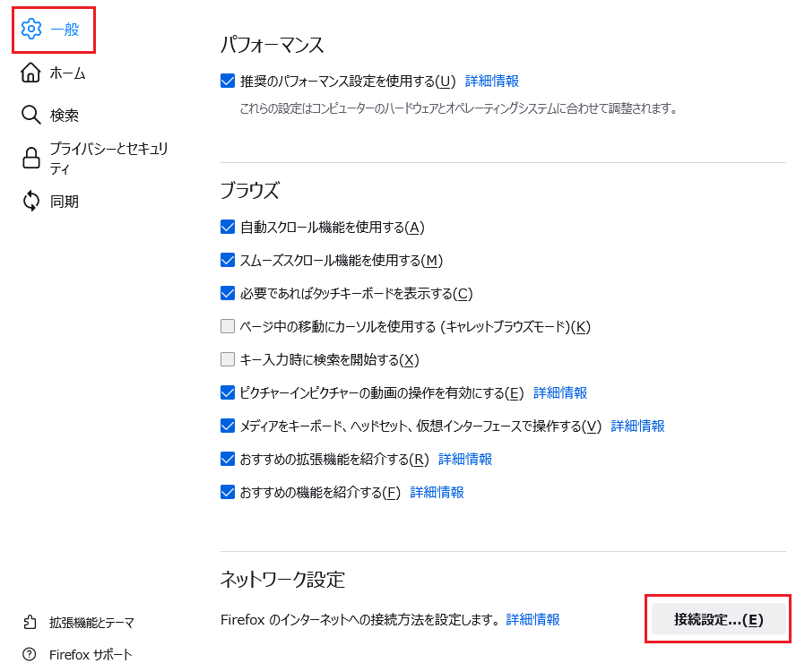Open 詳細情報 link for picture-in-picture
Viewport: 805px width, 672px height.
pos(560,393)
